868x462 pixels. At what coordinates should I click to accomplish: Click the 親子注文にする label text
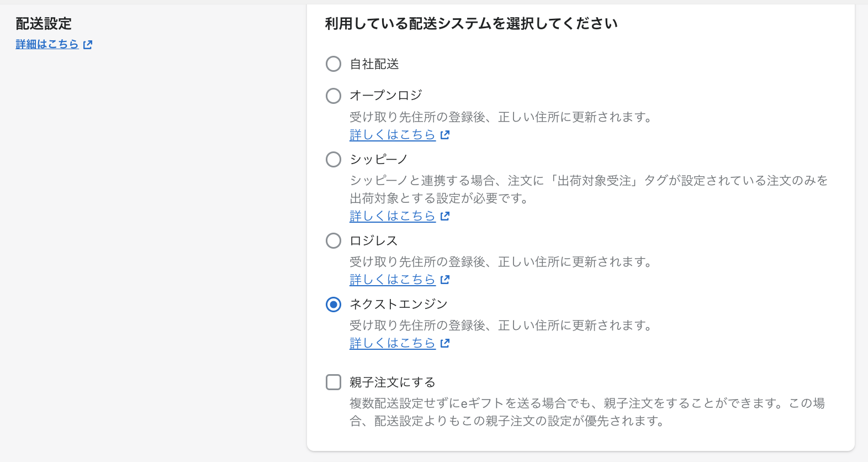pos(393,382)
